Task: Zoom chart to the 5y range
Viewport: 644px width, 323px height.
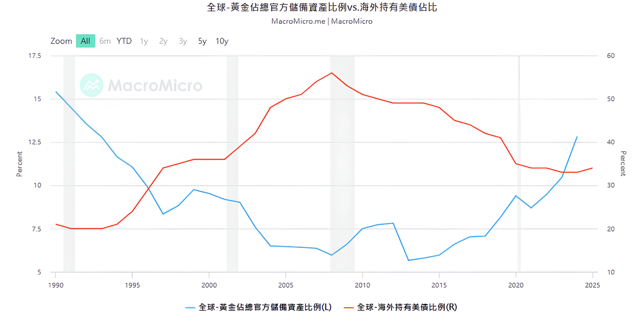Action: 202,41
